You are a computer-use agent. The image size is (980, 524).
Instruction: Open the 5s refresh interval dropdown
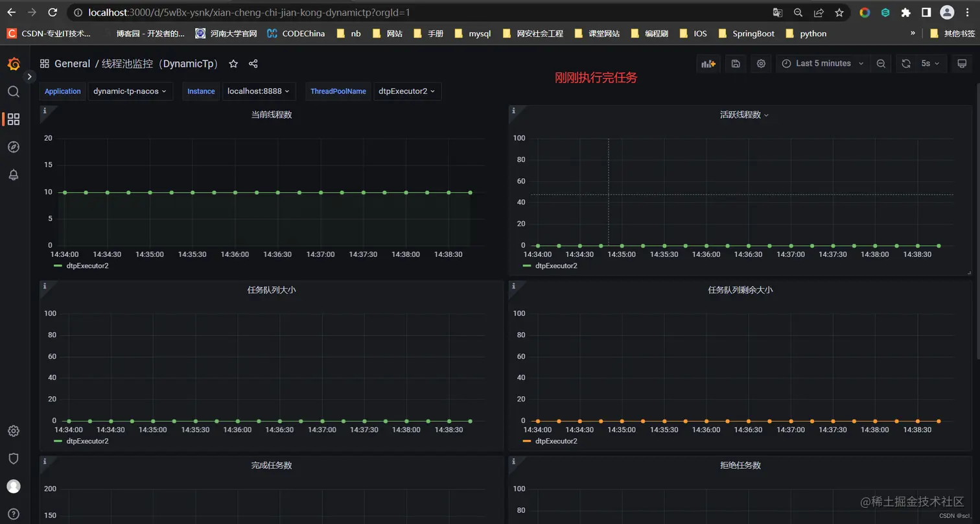[x=931, y=64]
